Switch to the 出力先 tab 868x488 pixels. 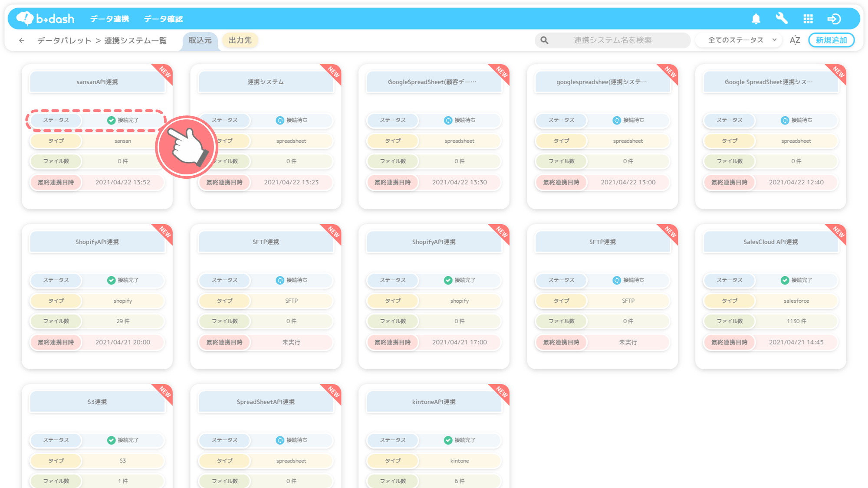point(240,40)
